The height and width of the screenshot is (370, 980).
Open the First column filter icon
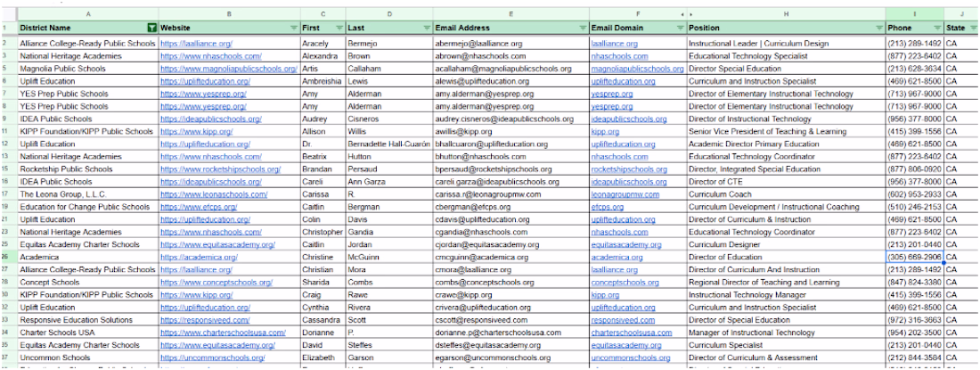(x=339, y=29)
